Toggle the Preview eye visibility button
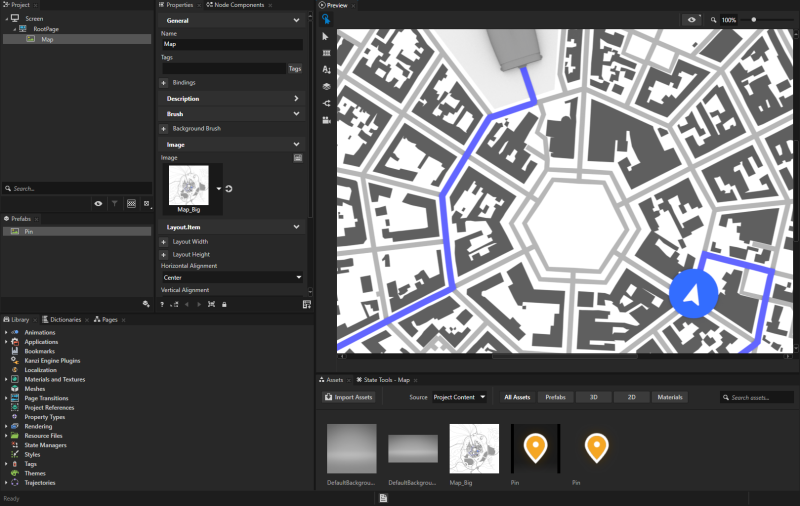The height and width of the screenshot is (506, 800). [692, 20]
